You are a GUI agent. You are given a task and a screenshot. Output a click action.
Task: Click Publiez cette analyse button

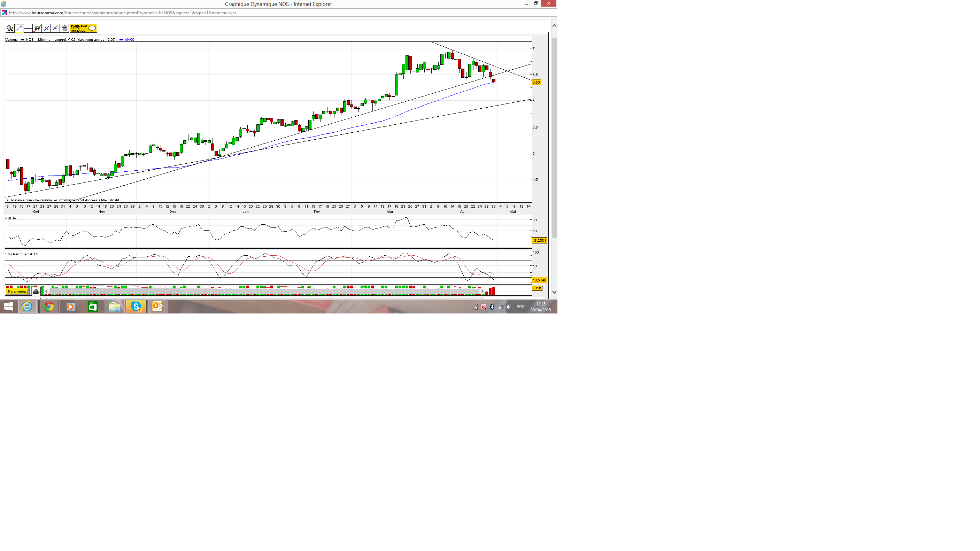pos(83,28)
